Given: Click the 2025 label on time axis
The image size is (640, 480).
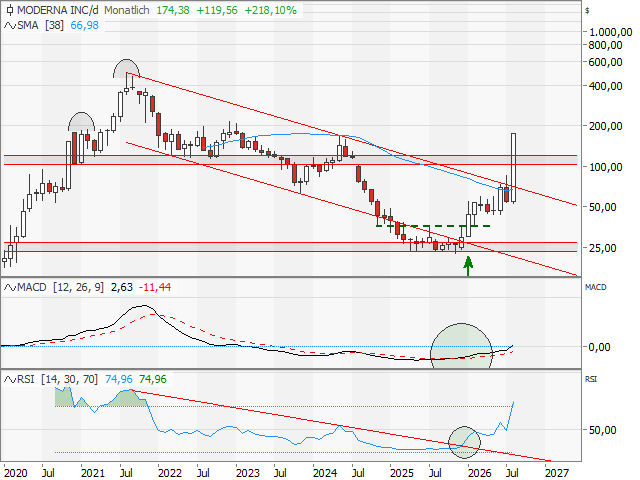Looking at the screenshot, I should [x=402, y=473].
